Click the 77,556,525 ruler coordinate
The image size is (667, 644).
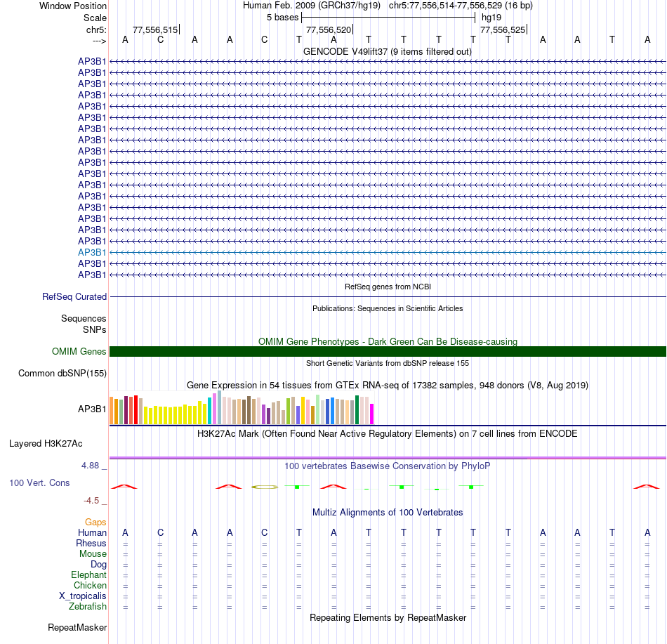503,29
